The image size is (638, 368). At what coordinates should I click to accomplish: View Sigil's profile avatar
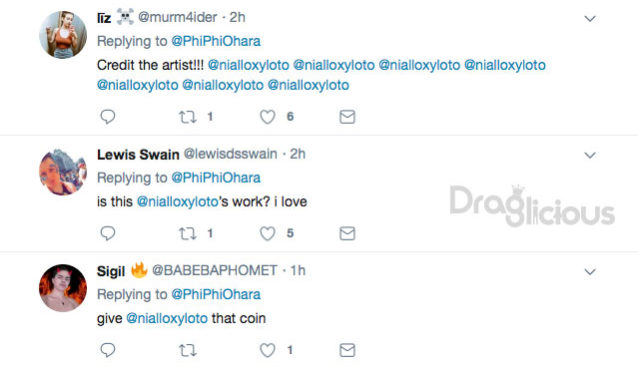pos(63,288)
